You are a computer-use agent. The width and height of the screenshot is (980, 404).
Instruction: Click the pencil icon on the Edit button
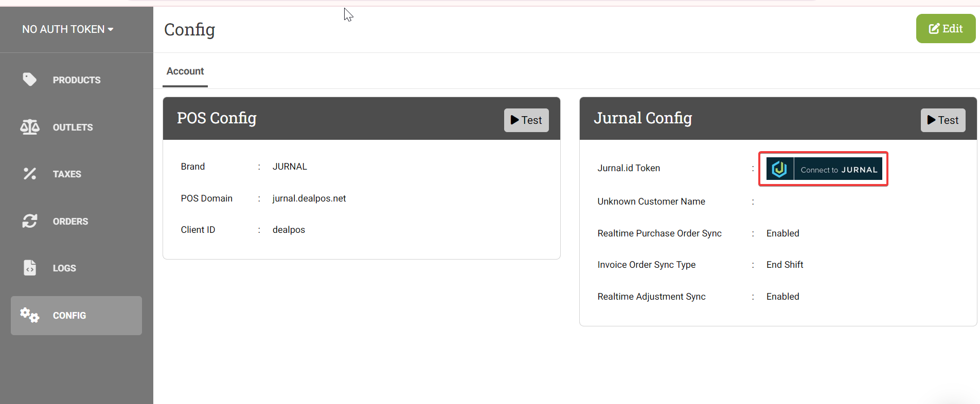[x=934, y=29]
